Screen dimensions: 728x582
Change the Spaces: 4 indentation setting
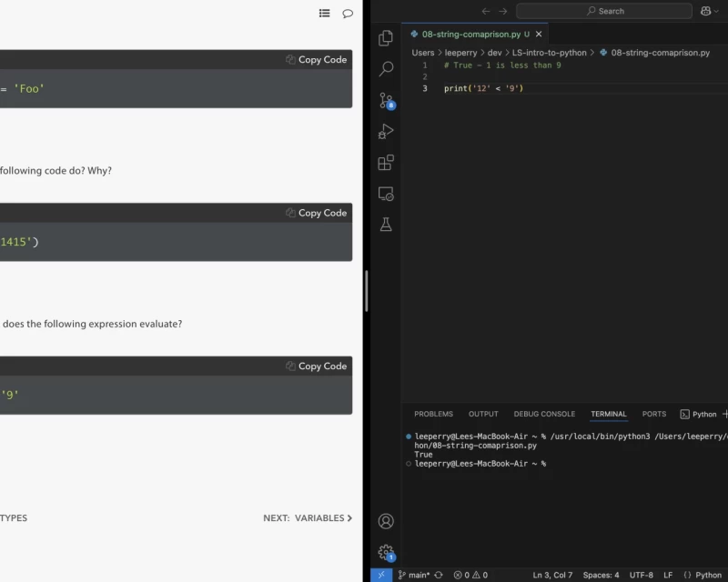tap(601, 575)
